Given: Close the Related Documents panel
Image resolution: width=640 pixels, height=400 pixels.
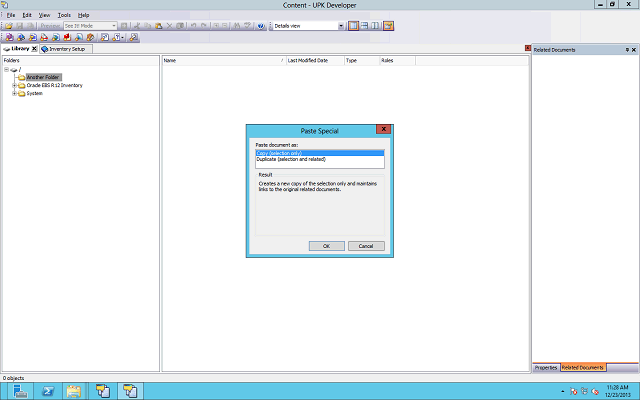Looking at the screenshot, I should [634, 50].
